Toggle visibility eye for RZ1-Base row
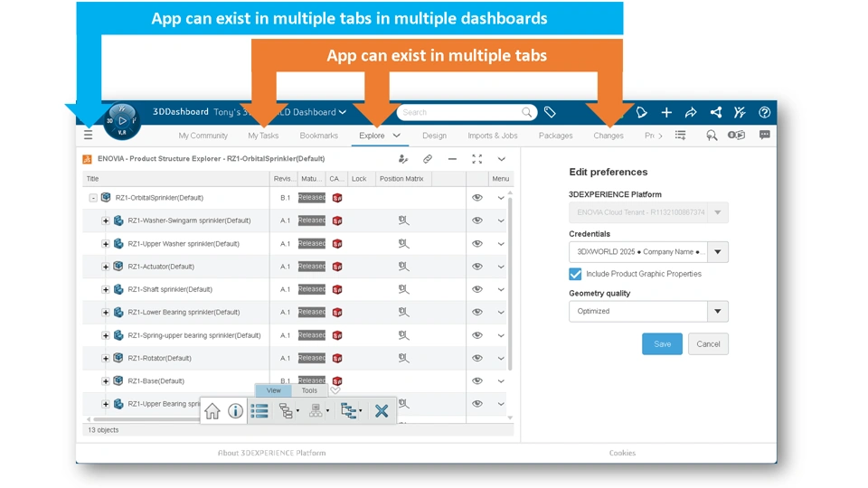The width and height of the screenshot is (868, 488). pos(477,380)
